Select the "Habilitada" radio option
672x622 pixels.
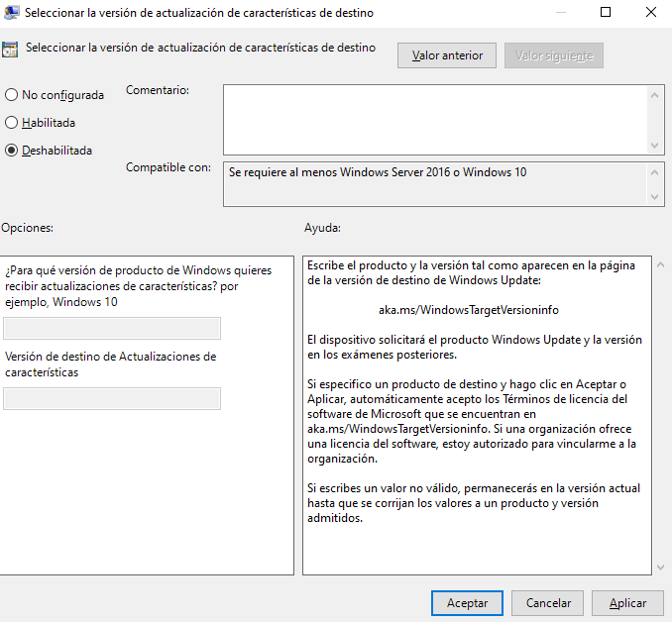[12, 123]
